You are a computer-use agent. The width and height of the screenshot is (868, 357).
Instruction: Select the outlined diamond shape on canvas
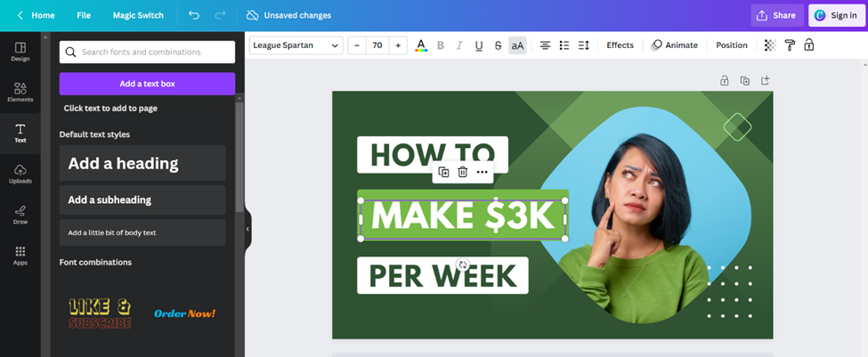click(x=737, y=126)
